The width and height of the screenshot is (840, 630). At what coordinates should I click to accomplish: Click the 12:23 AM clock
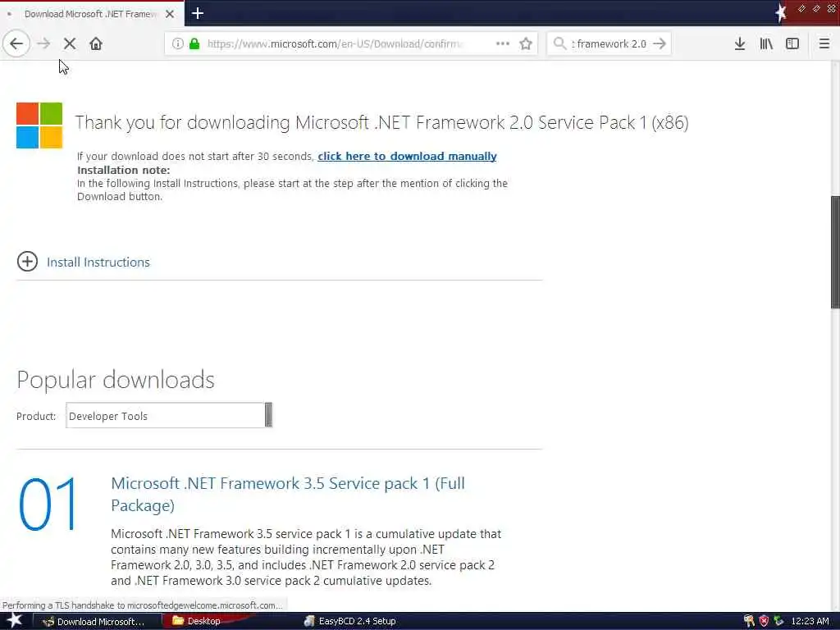pos(810,622)
